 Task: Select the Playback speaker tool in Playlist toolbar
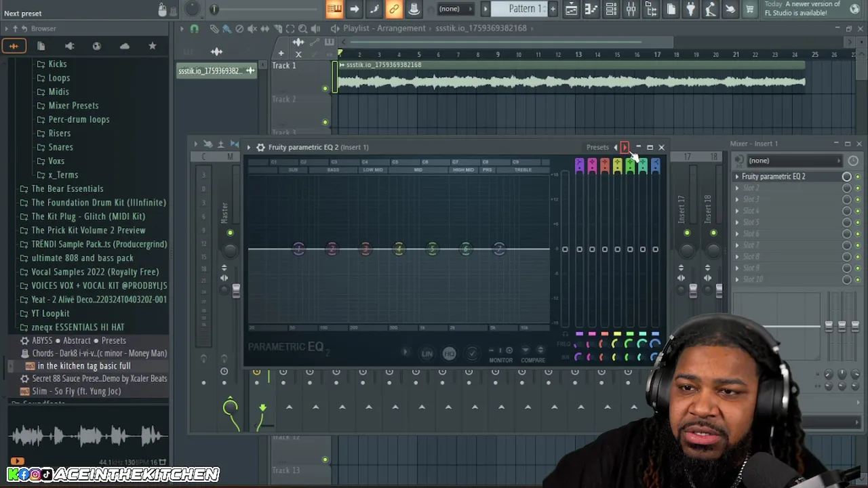(x=316, y=28)
